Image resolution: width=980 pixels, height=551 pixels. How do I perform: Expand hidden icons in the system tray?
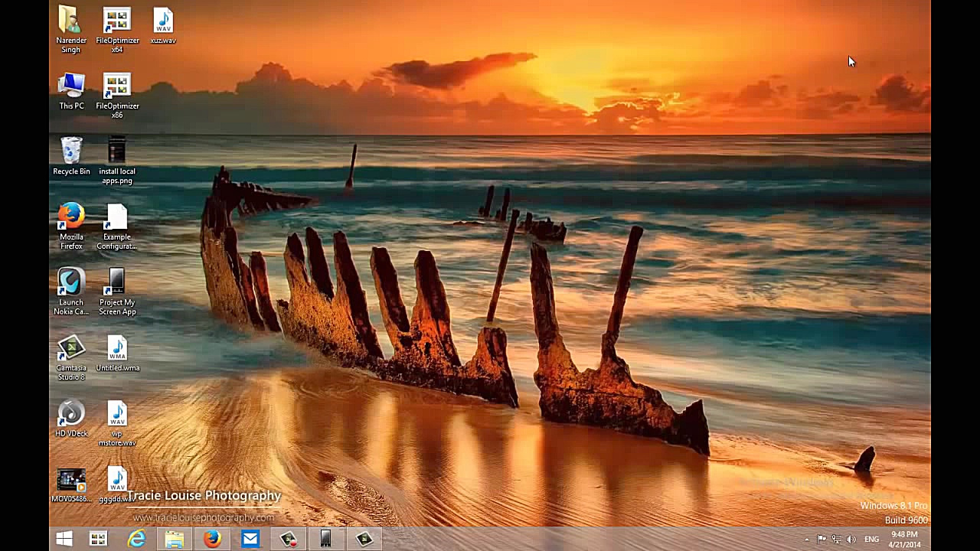point(808,539)
